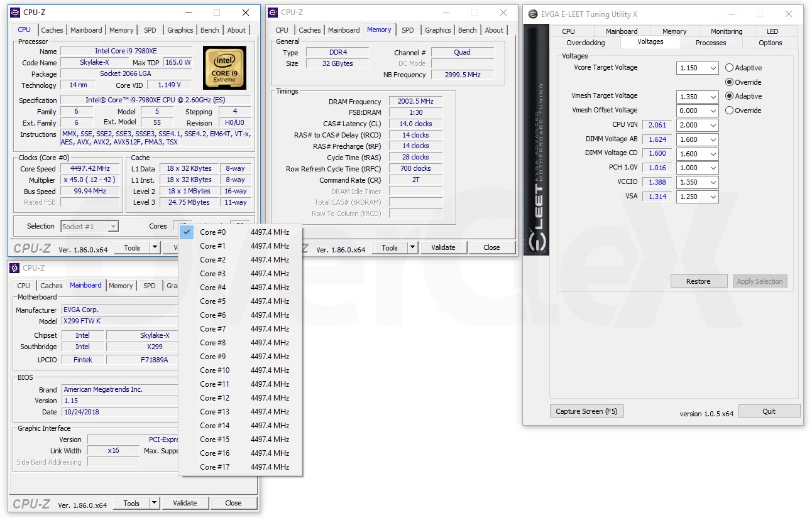
Task: Click Quit button in E-LEET
Action: pyautogui.click(x=769, y=411)
